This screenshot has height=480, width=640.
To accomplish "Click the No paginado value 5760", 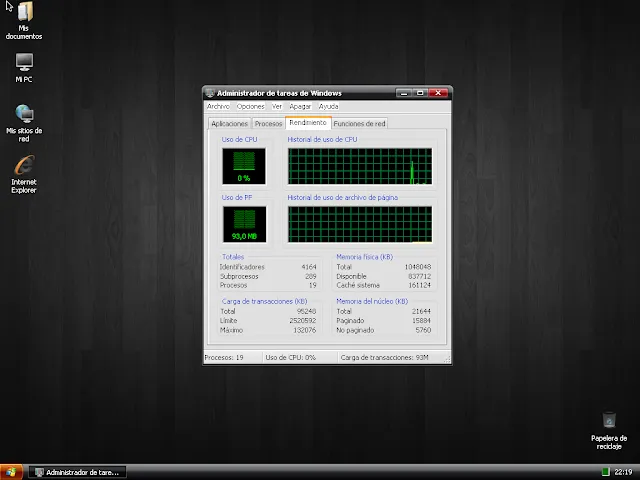I will (423, 330).
